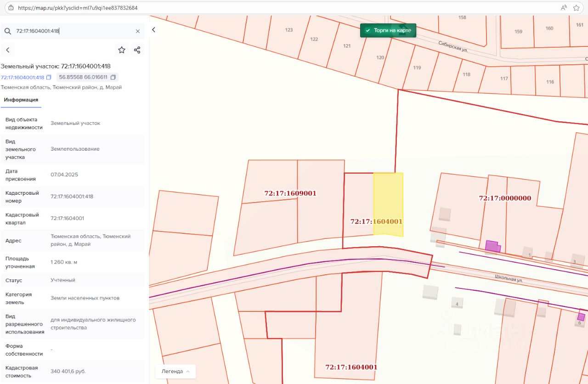Click the search magnifier icon
Viewport: 588px width, 384px height.
click(x=8, y=31)
